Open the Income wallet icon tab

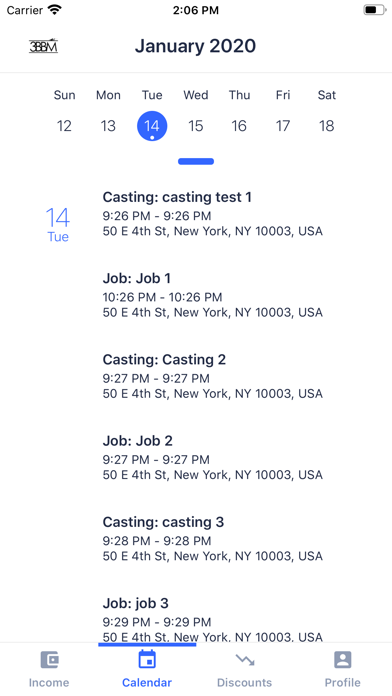coord(49,660)
